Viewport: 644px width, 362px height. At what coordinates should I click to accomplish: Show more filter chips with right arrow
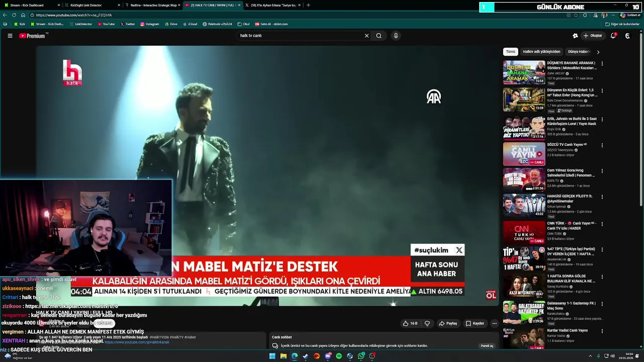598,52
